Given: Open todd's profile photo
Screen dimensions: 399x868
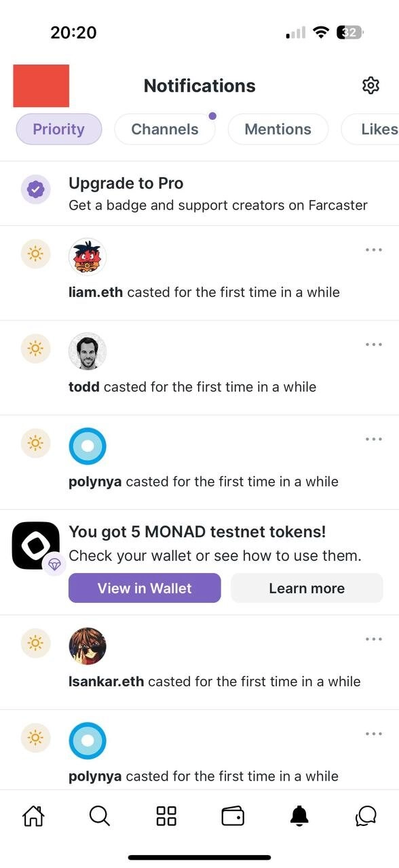Looking at the screenshot, I should [88, 351].
